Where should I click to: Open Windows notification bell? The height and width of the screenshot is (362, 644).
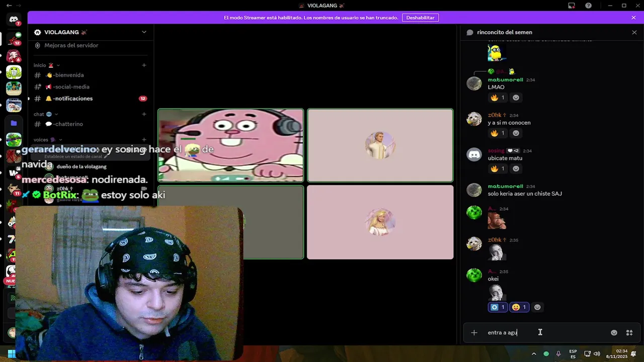634,354
